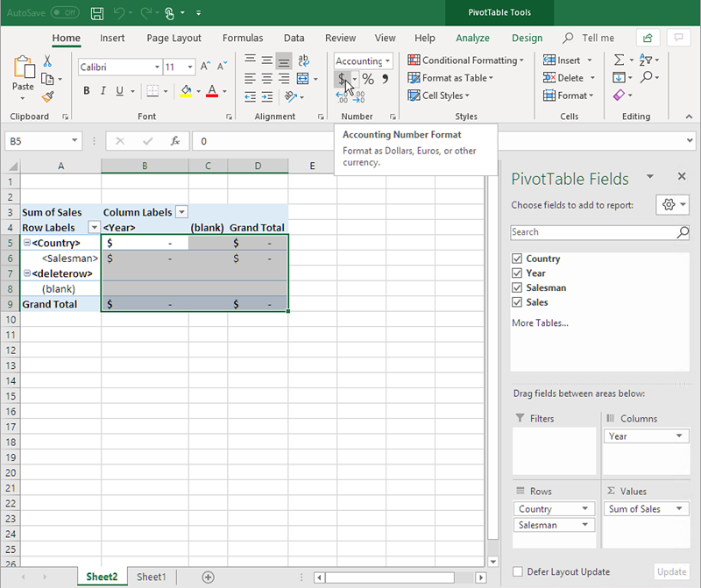Switch to the Analyze ribbon tab
701x588 pixels.
pos(472,38)
